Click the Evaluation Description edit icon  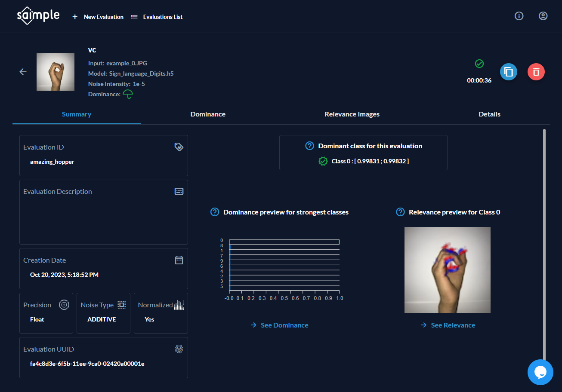[x=179, y=191]
